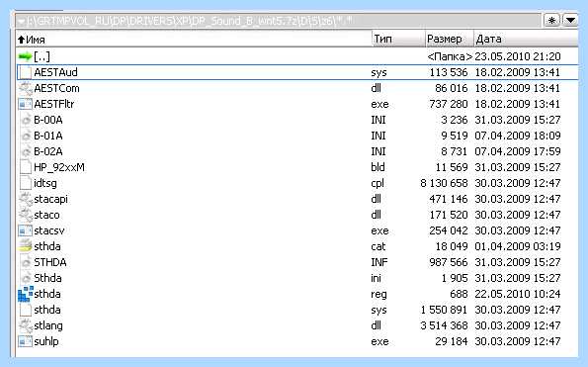Click the size value 8 130 658
This screenshot has width=588, height=367.
[444, 183]
